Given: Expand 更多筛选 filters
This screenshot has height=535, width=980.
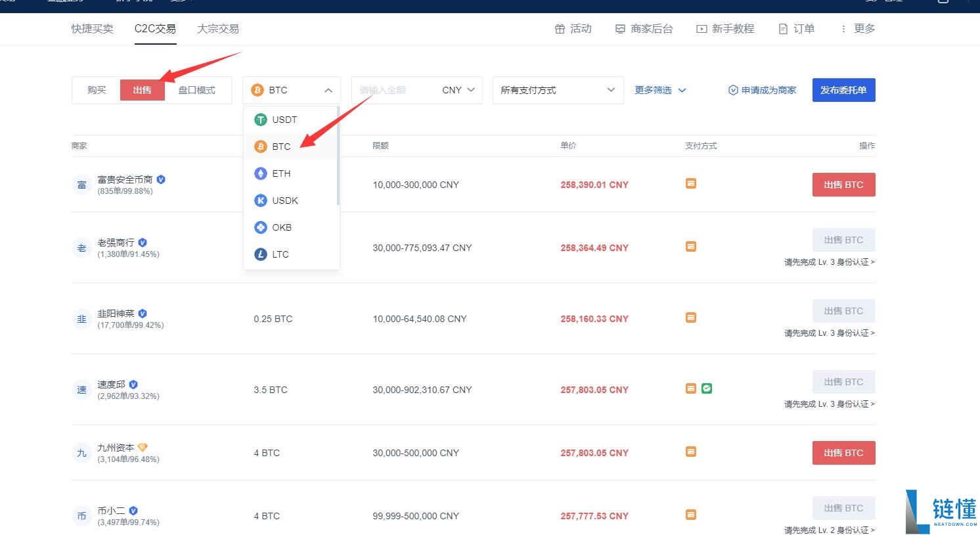Looking at the screenshot, I should tap(660, 90).
